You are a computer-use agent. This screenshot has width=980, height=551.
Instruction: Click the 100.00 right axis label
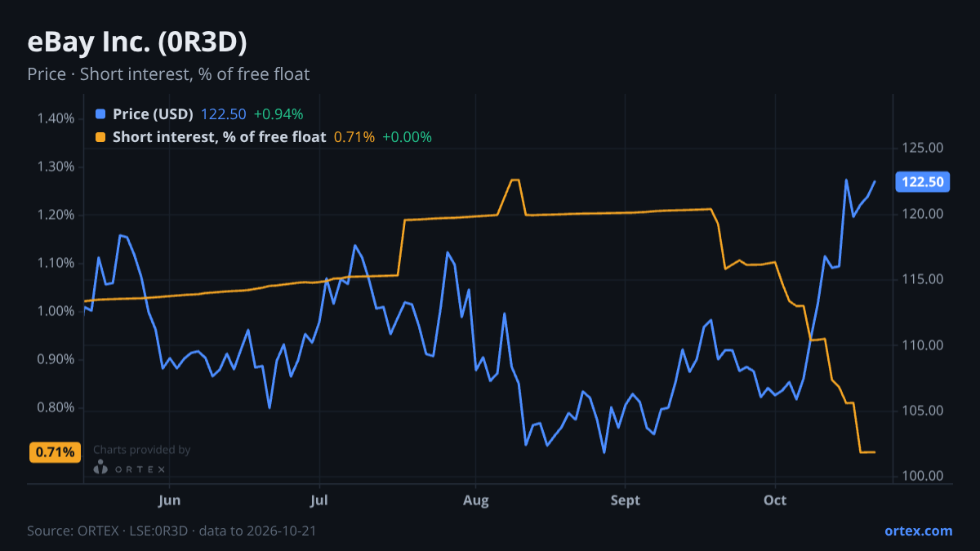(x=923, y=476)
